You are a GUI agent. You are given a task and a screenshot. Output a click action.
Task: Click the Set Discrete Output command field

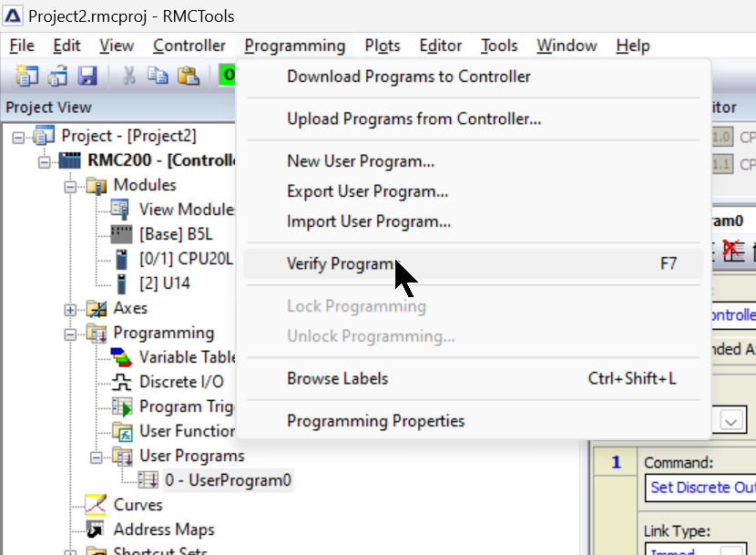pos(700,488)
